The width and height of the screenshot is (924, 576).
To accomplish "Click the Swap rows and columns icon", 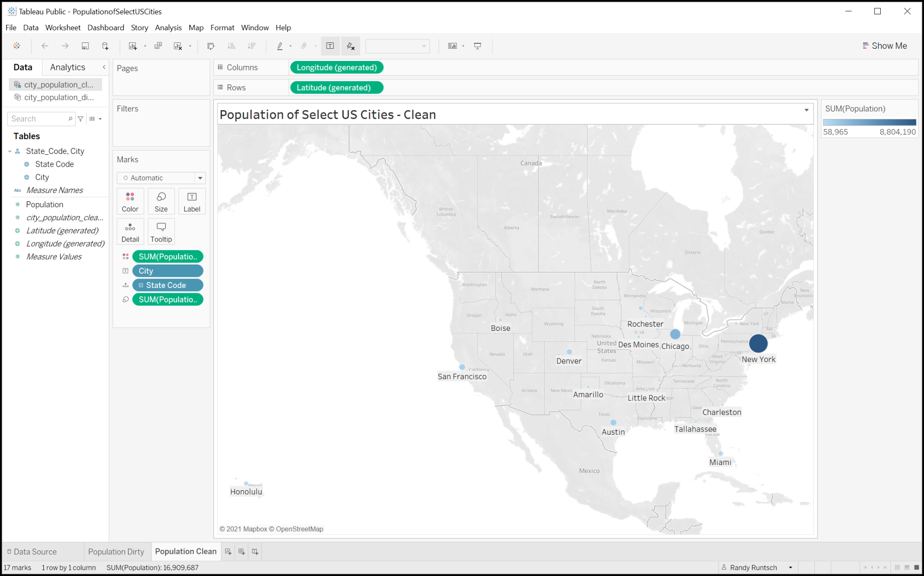I will click(211, 46).
